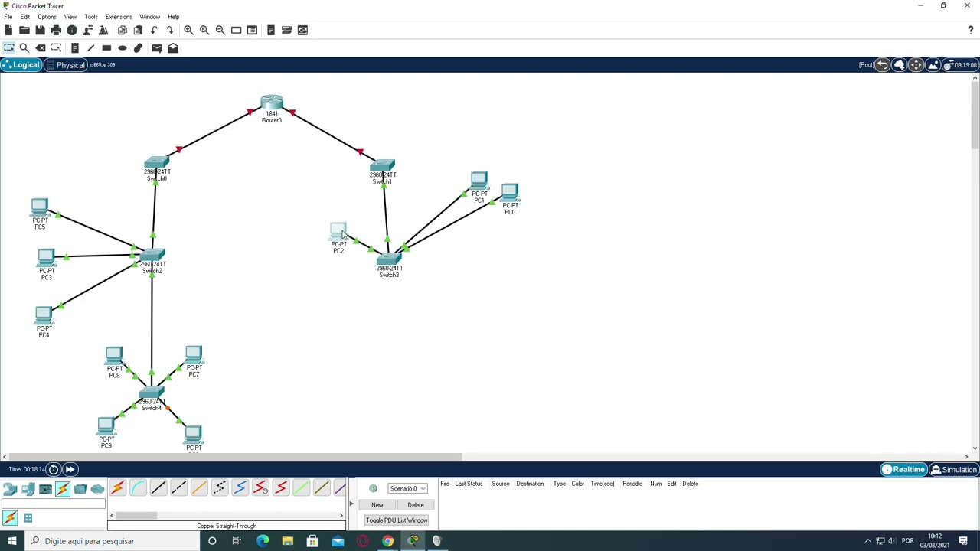Click the taskbar search box
This screenshot has height=551, width=980.
111,541
